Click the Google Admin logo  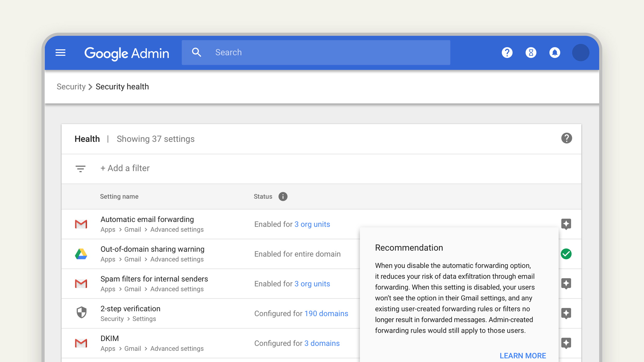point(127,53)
